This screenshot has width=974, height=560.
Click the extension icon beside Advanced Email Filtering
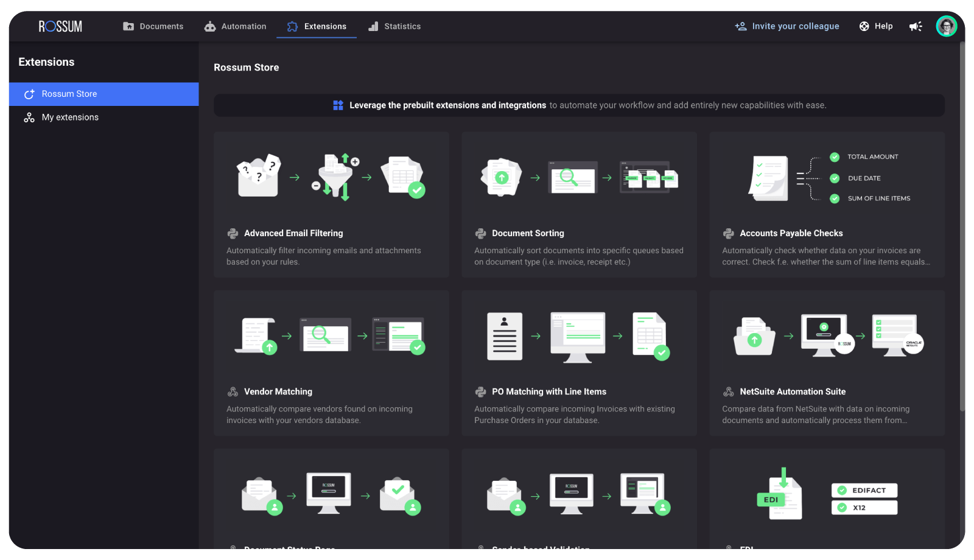pyautogui.click(x=233, y=233)
